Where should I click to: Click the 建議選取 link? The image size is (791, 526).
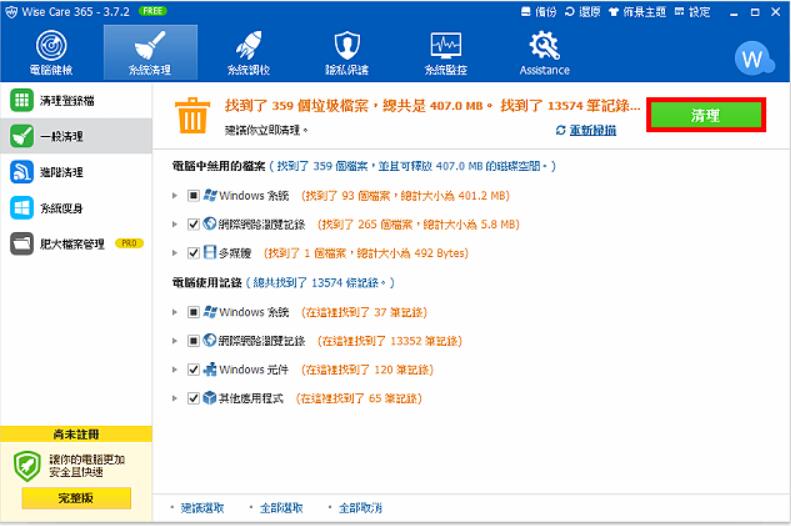click(x=202, y=508)
